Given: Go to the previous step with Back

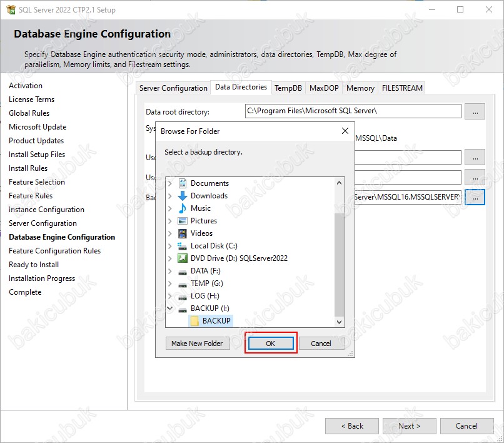Looking at the screenshot, I should tap(352, 426).
